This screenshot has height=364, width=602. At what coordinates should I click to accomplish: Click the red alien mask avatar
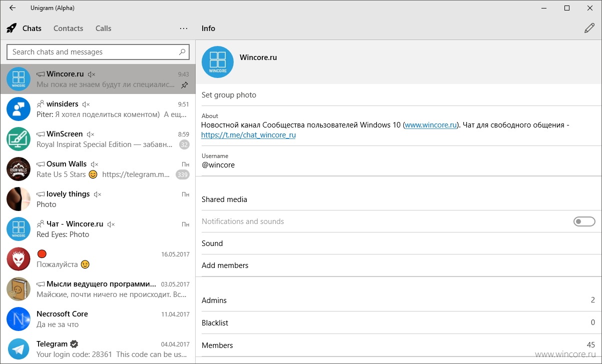19,259
